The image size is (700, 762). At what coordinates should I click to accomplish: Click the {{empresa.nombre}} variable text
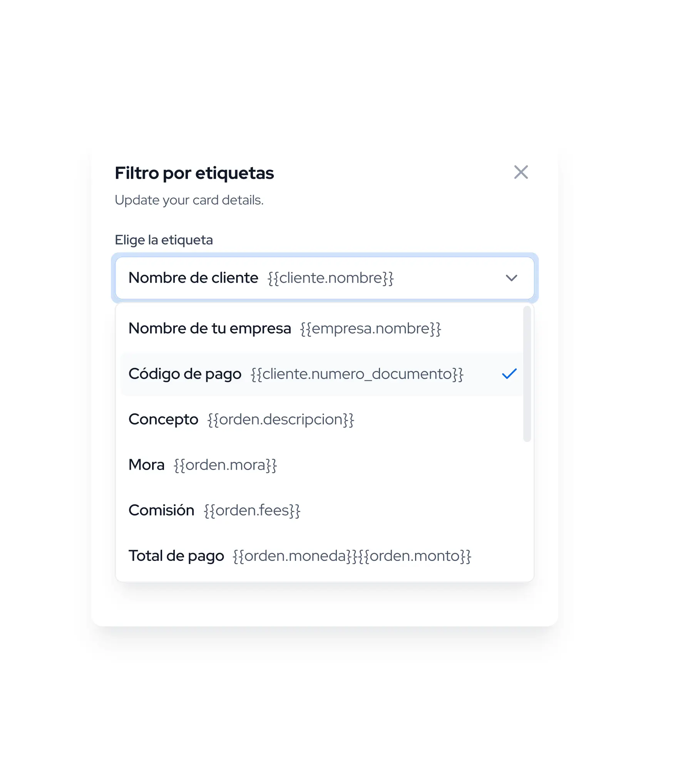[370, 329]
